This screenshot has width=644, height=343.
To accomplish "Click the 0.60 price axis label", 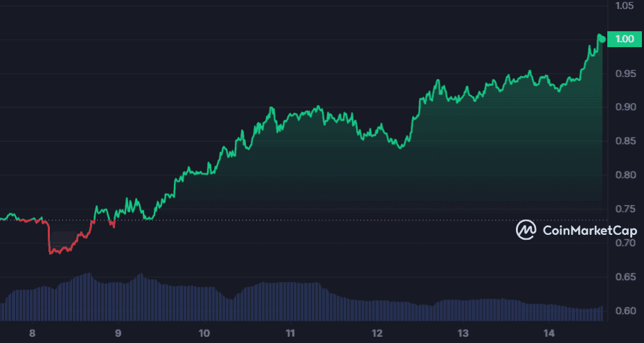I will click(x=625, y=311).
